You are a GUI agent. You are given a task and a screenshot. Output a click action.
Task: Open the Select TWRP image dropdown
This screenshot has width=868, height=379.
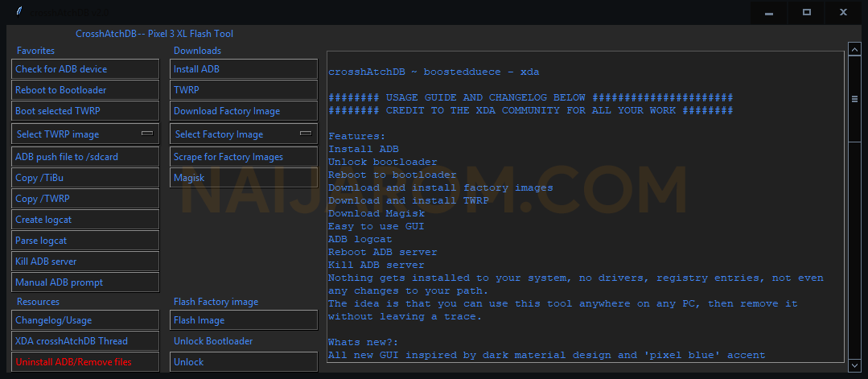85,134
